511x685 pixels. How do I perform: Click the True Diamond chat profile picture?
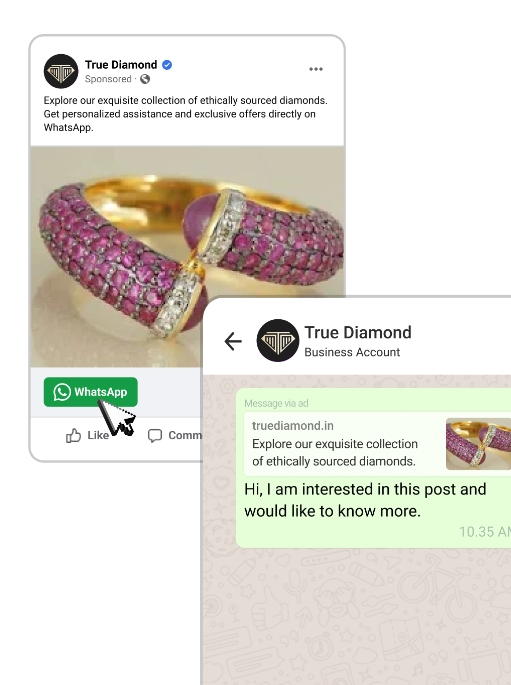click(278, 340)
